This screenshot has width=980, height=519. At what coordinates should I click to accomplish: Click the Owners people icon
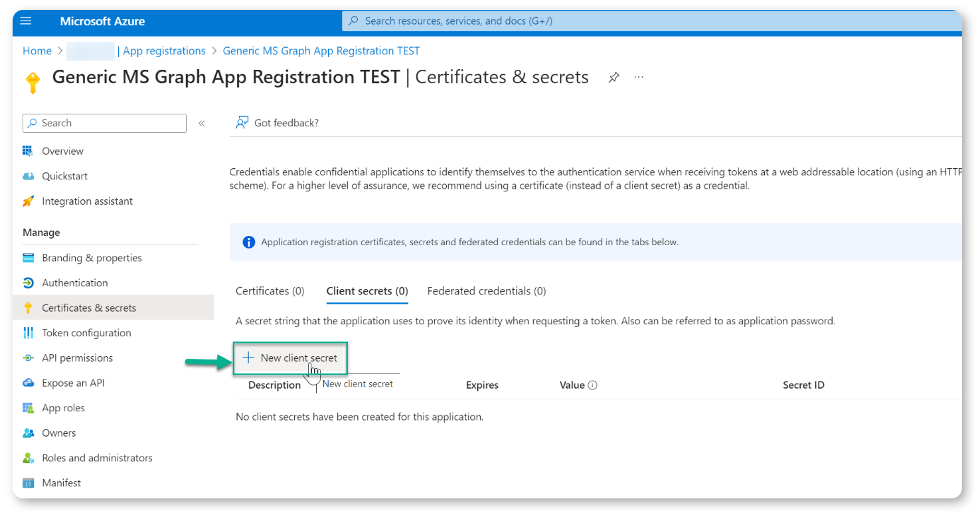(x=28, y=433)
